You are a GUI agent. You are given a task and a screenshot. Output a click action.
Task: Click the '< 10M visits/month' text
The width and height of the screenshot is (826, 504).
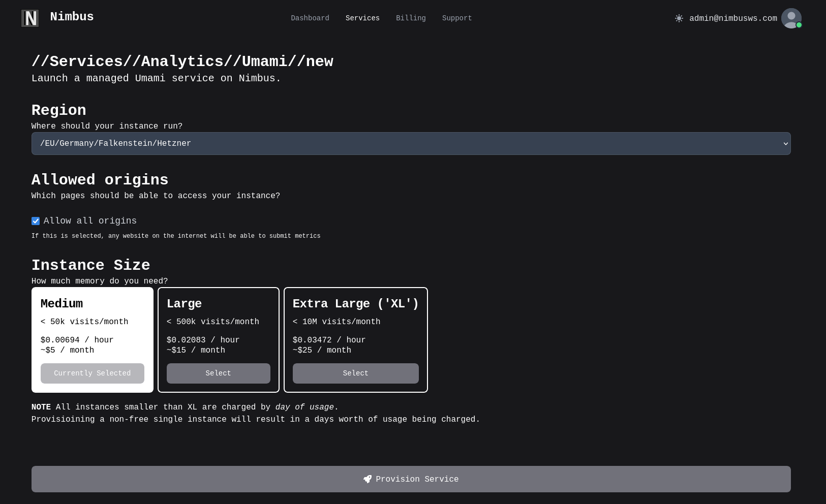[336, 322]
